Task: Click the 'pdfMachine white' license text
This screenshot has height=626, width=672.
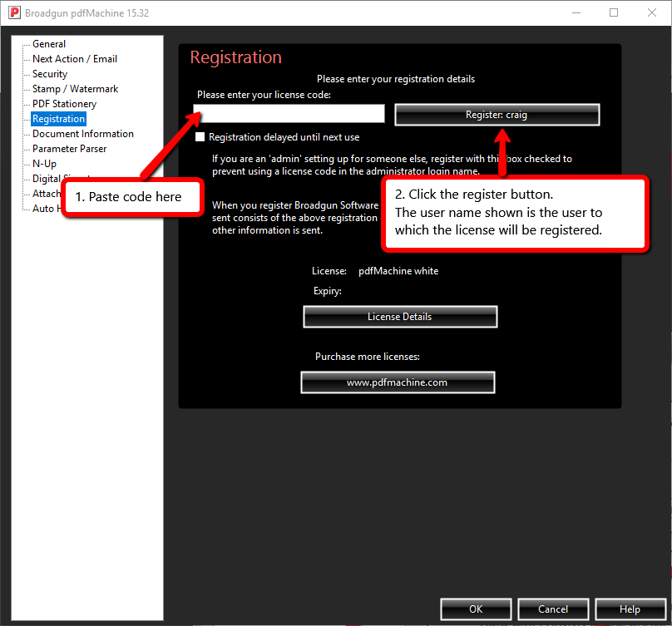Action: [398, 271]
